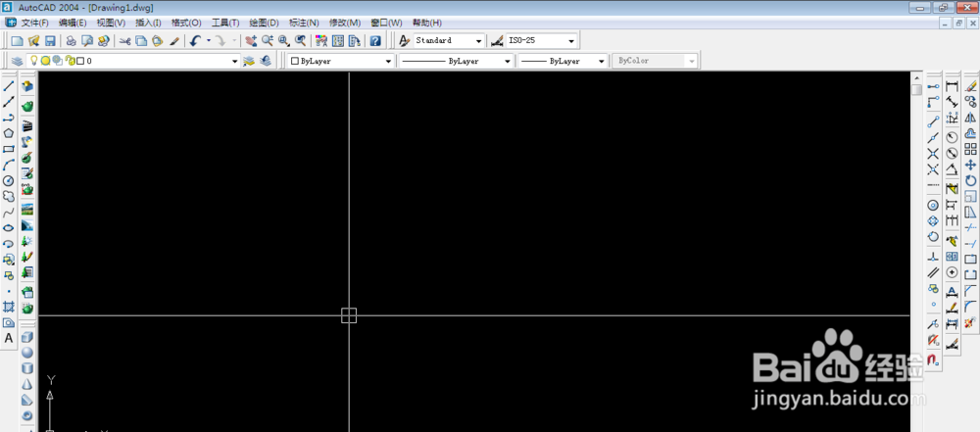Open the 修改(M) menu
Screen dimensions: 980x432
click(x=345, y=23)
